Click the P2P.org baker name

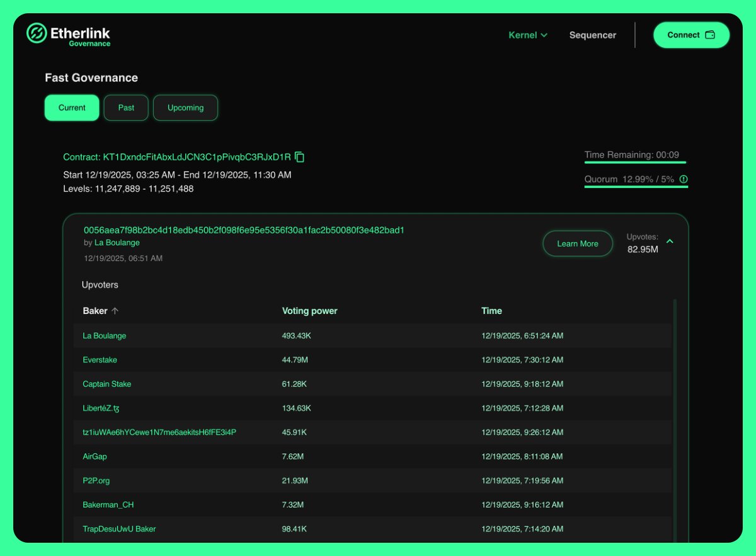tap(96, 480)
